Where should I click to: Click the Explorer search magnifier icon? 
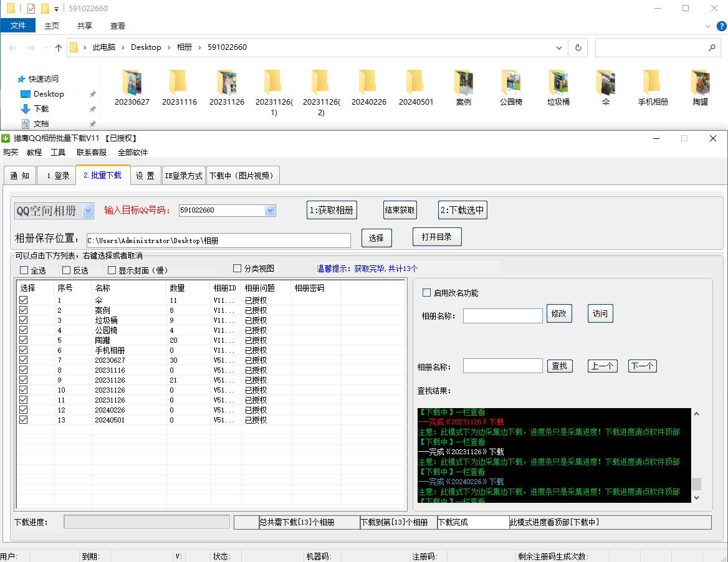tap(712, 47)
